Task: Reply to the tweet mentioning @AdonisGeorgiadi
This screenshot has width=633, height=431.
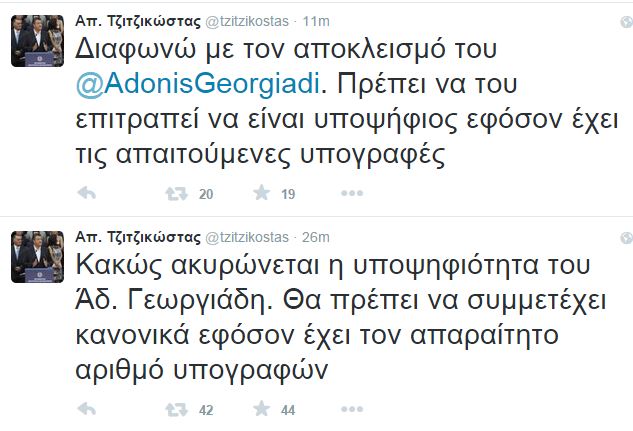Action: click(x=86, y=193)
